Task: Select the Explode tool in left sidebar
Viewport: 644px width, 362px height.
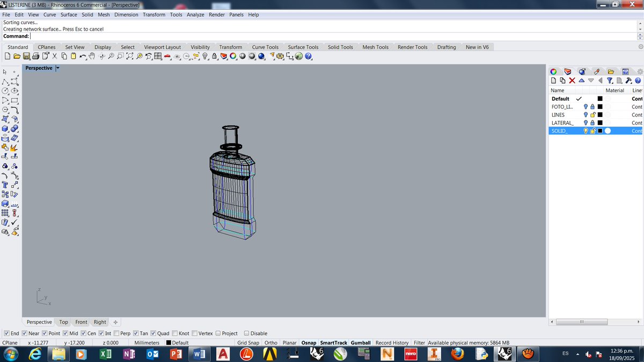Action: 14,147
